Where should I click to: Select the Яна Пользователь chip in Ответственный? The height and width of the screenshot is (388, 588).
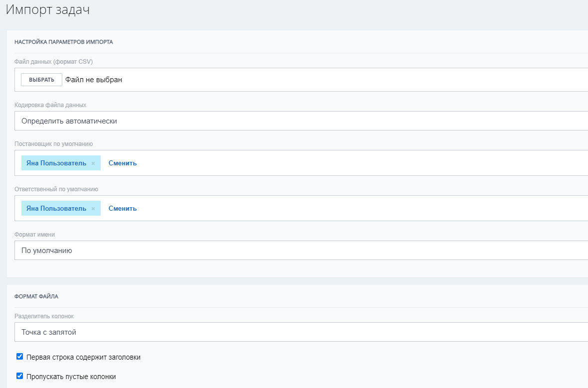pyautogui.click(x=56, y=209)
